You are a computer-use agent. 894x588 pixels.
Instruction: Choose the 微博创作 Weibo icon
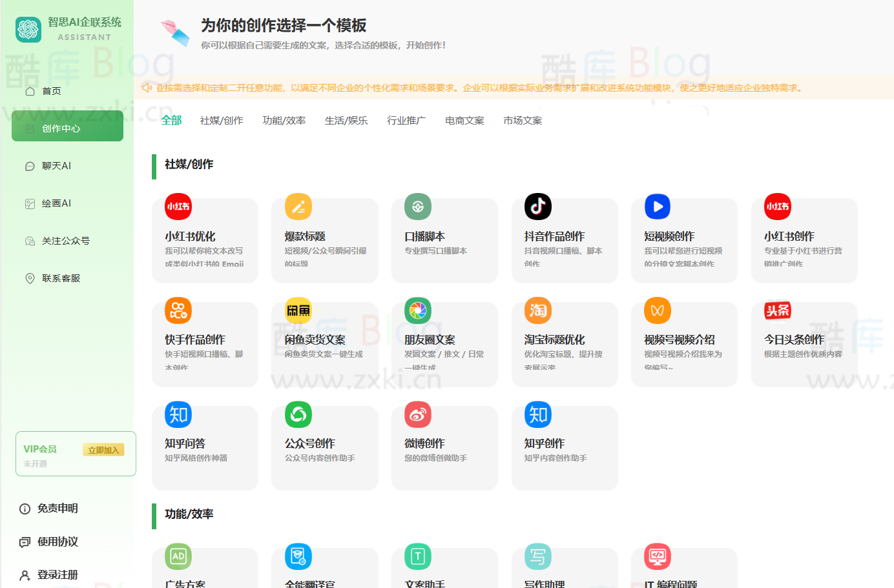click(418, 414)
